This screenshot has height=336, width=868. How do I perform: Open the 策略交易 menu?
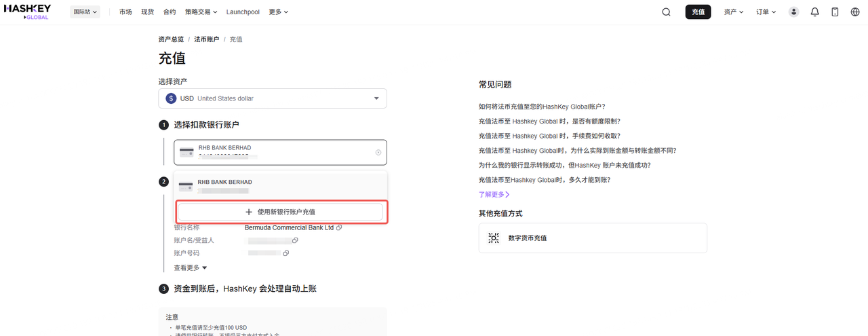click(x=201, y=12)
